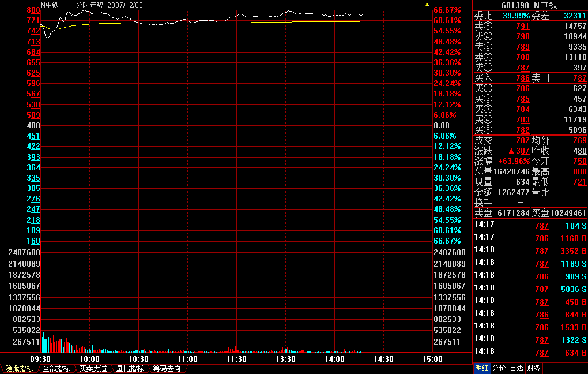588x374 pixels.
Task: Click the 买⑤ bid price 782
Action: click(522, 130)
